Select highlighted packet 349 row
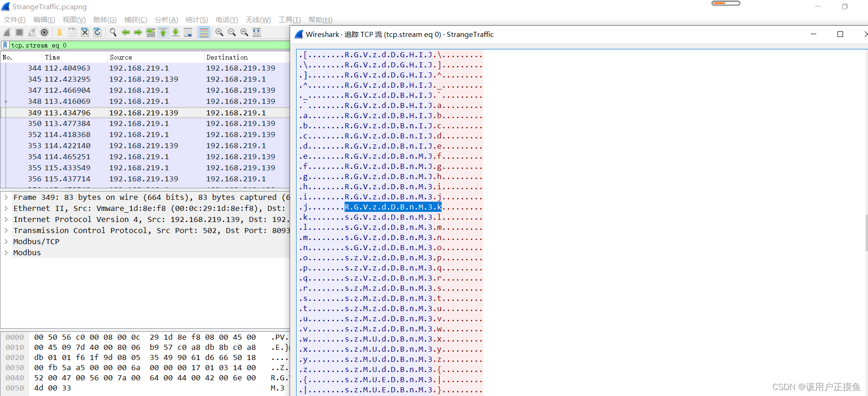 pyautogui.click(x=145, y=113)
